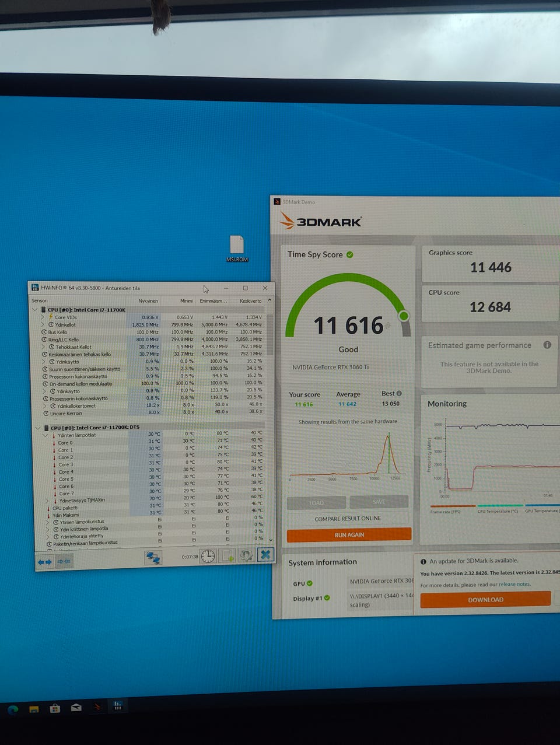Select the Ring/LLC Kello sensor row
Screen dimensions: 560x745
click(x=153, y=339)
